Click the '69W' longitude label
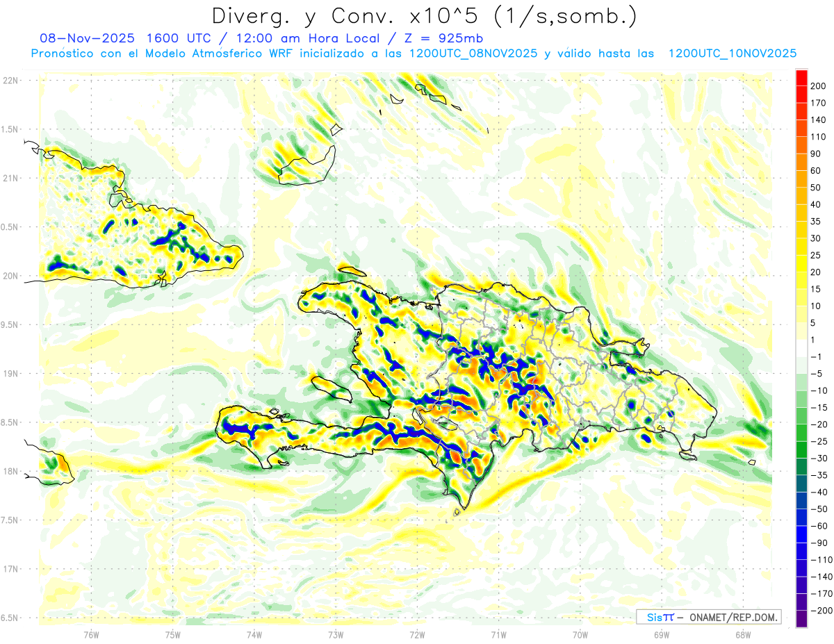This screenshot has width=834, height=644. [x=661, y=635]
